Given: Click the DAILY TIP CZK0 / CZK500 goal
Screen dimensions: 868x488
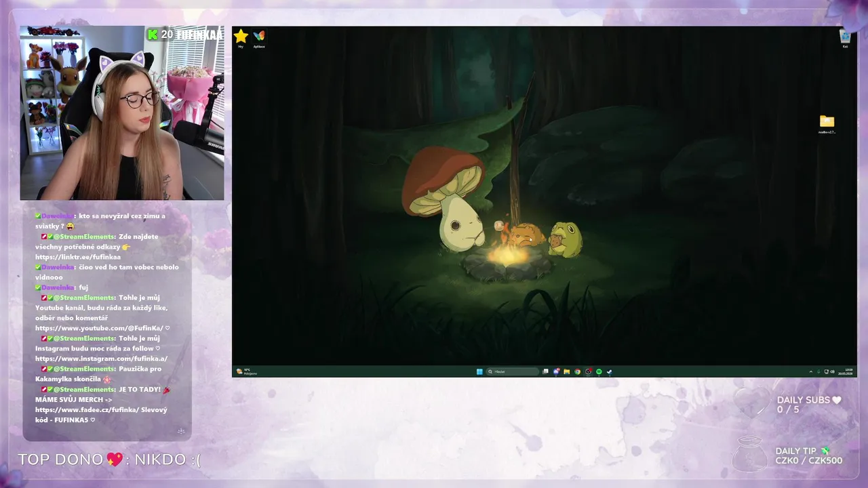Looking at the screenshot, I should [x=809, y=456].
